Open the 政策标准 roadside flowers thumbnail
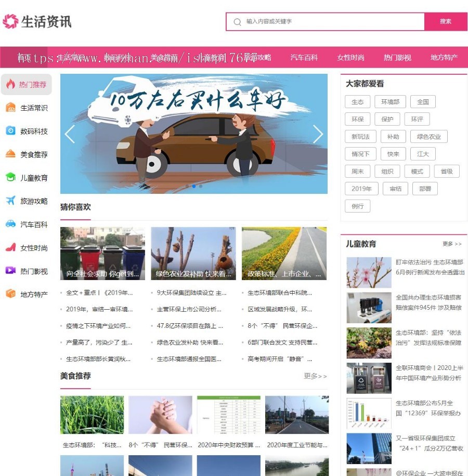Image resolution: width=468 pixels, height=476 pixels. (x=284, y=254)
